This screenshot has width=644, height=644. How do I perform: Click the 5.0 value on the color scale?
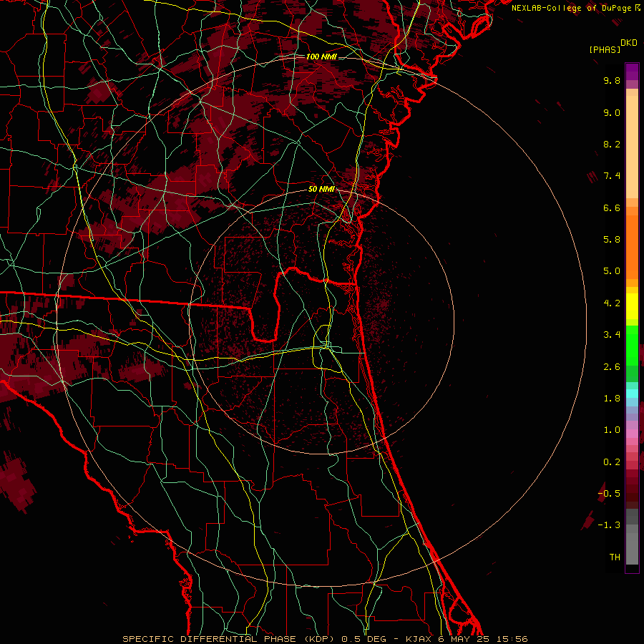(x=612, y=271)
